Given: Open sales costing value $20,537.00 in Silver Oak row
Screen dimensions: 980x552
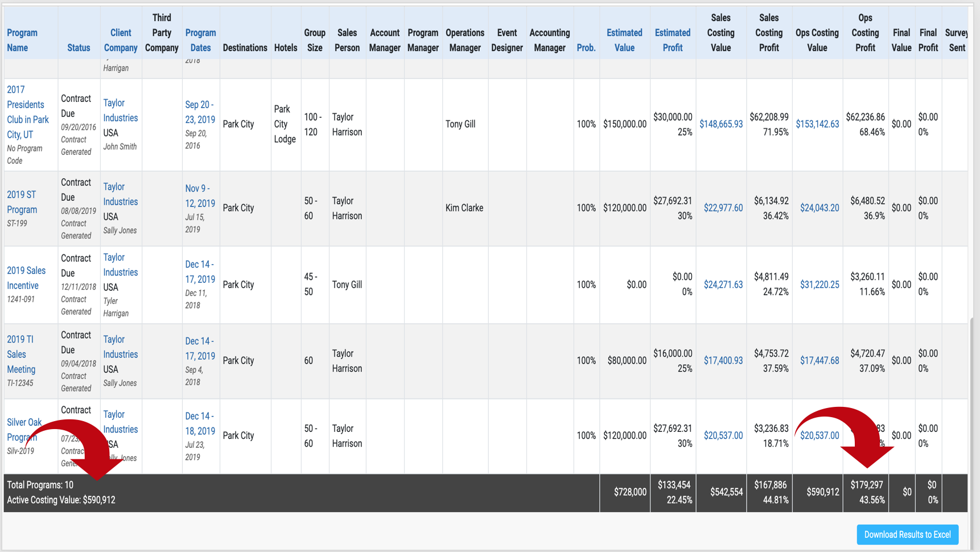Looking at the screenshot, I should coord(723,436).
